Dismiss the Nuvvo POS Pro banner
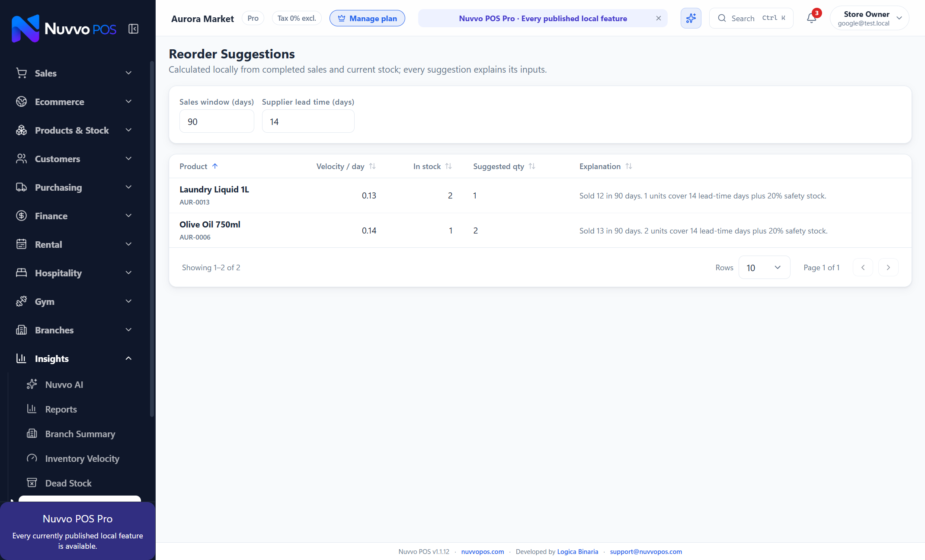The width and height of the screenshot is (925, 560). (x=658, y=18)
